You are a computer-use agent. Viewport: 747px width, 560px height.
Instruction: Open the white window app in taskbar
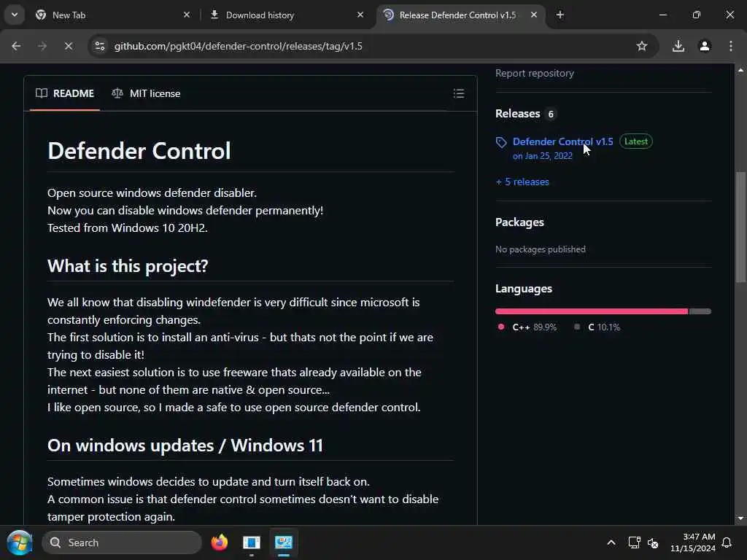pos(252,542)
